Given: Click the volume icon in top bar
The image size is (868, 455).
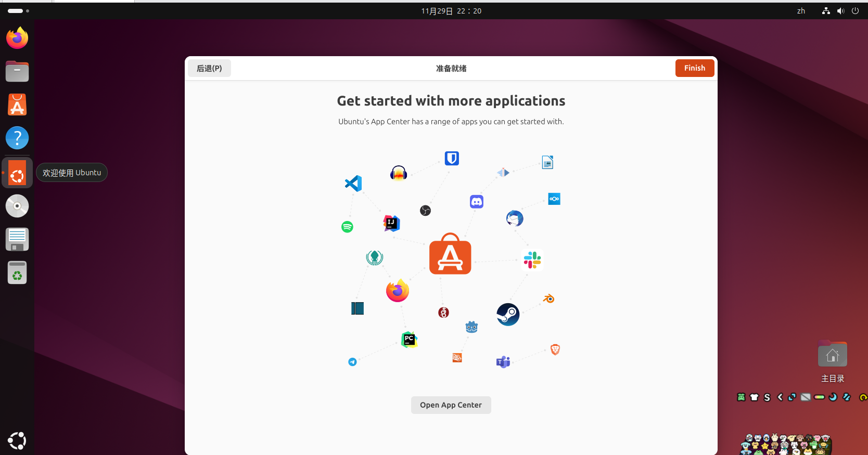Looking at the screenshot, I should [840, 11].
